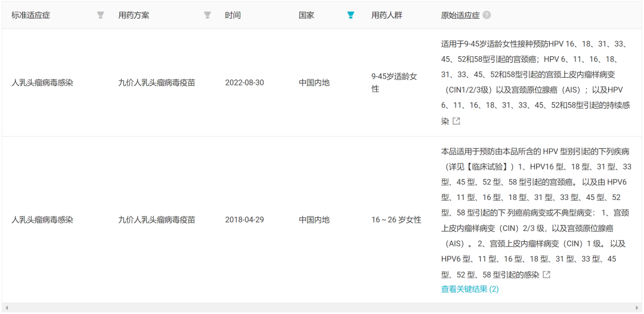This screenshot has width=644, height=314.
Task: Click the 9-45岁适龄女性 population cell
Action: [x=394, y=82]
